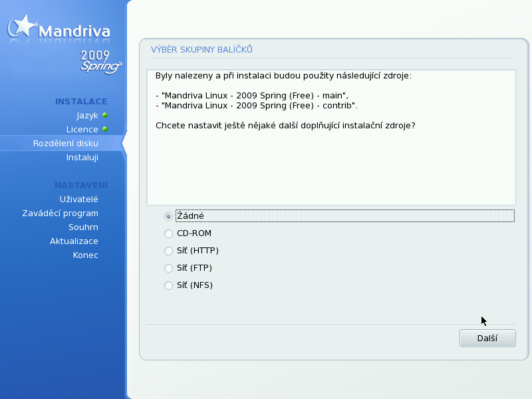Click the Souhrn sidebar entry

(83, 227)
